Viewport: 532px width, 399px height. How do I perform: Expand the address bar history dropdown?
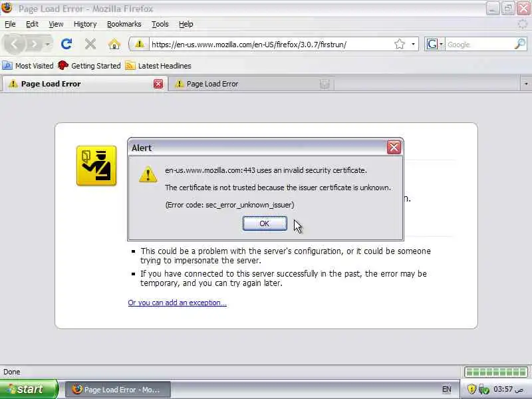413,44
